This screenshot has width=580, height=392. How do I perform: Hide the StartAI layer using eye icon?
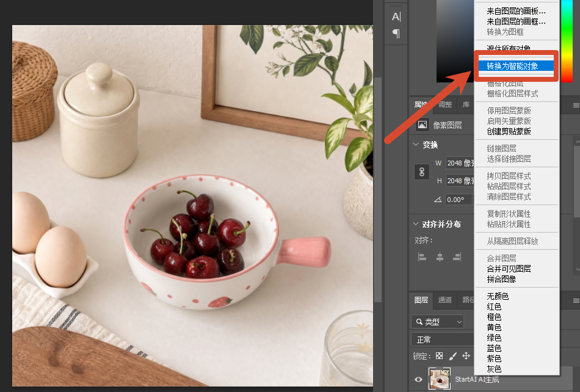point(418,379)
